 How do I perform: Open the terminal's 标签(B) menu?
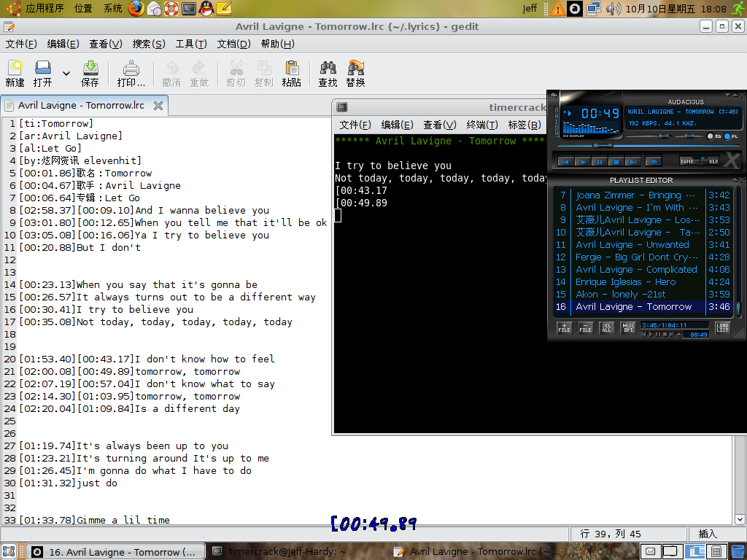click(x=525, y=125)
